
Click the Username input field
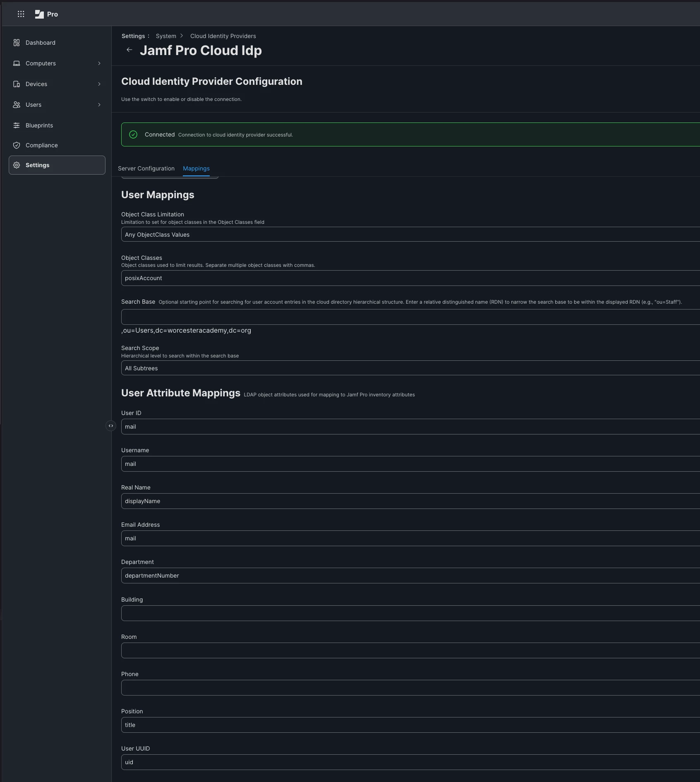coord(410,464)
